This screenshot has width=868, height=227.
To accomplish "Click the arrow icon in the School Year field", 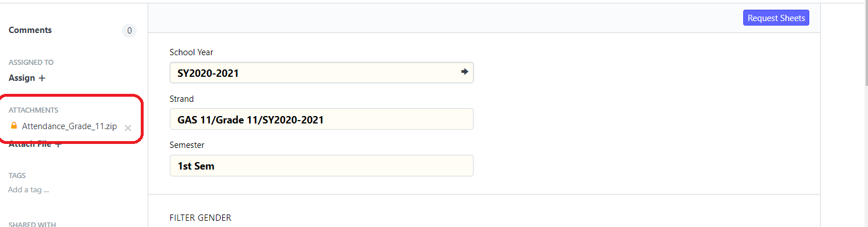I will point(464,72).
